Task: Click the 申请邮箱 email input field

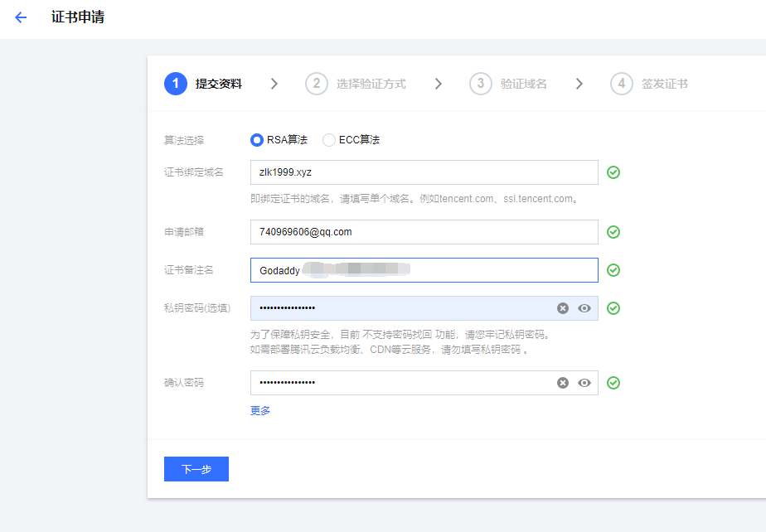Action: [x=424, y=232]
